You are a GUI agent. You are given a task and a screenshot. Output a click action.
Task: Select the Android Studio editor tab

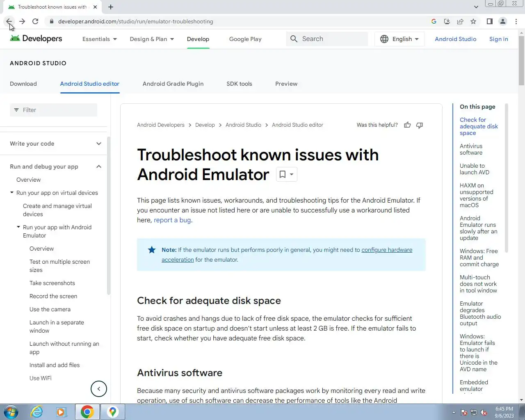(90, 84)
